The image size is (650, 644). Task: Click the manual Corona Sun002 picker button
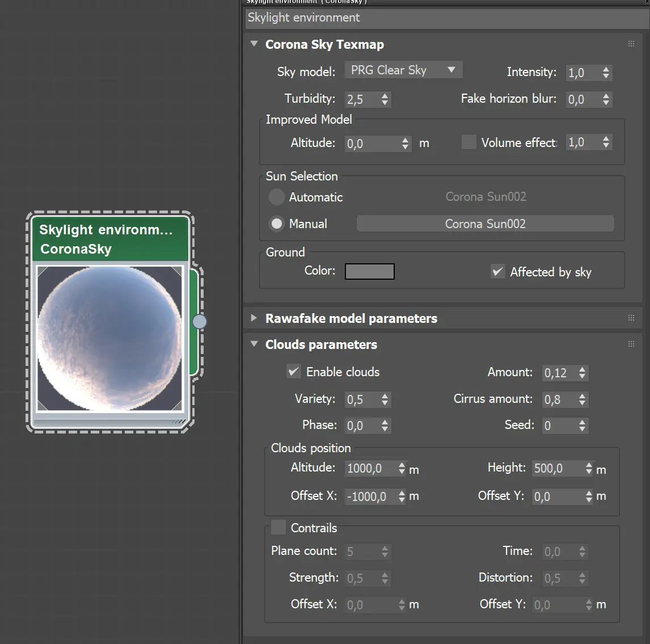point(485,224)
